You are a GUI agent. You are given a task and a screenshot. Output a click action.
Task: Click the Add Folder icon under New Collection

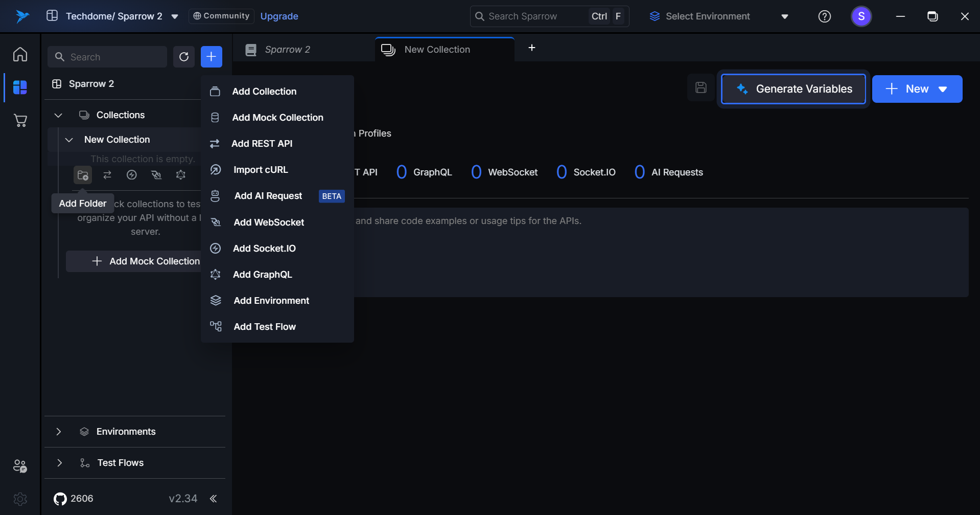pyautogui.click(x=82, y=175)
